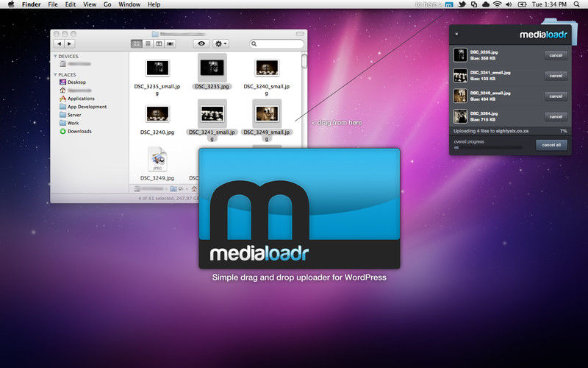Open the View menu

click(90, 4)
